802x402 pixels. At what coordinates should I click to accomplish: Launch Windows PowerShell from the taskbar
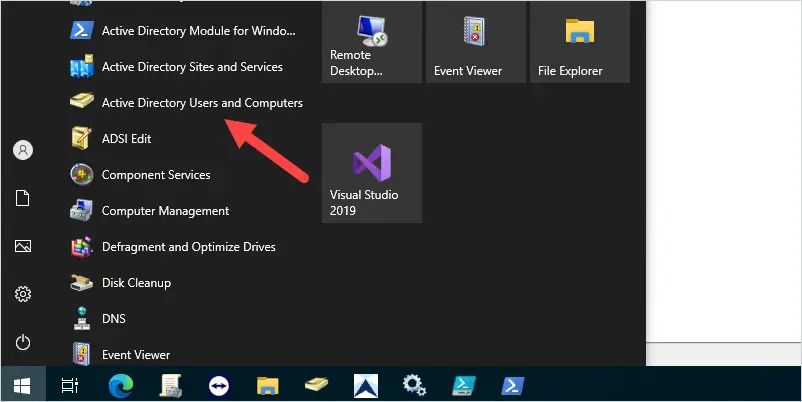coord(513,386)
